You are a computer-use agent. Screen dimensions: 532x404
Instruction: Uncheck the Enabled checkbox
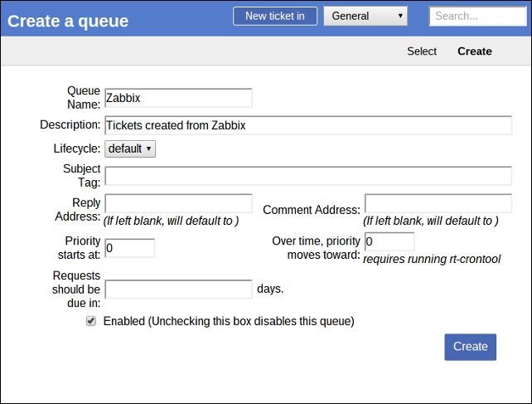click(x=91, y=321)
